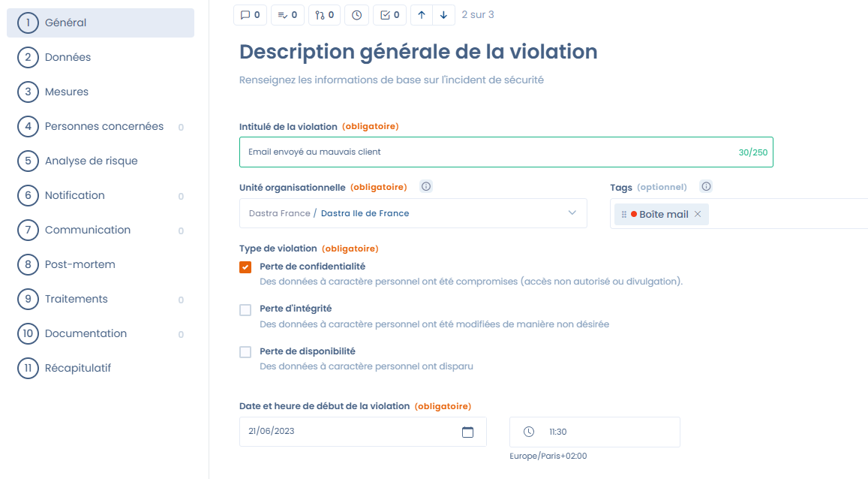This screenshot has width=868, height=479.
Task: Go to step 1 Général
Action: (x=101, y=23)
